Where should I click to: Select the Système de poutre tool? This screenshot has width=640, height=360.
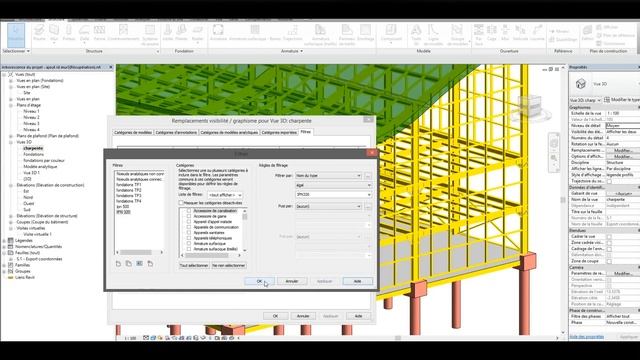click(x=150, y=35)
